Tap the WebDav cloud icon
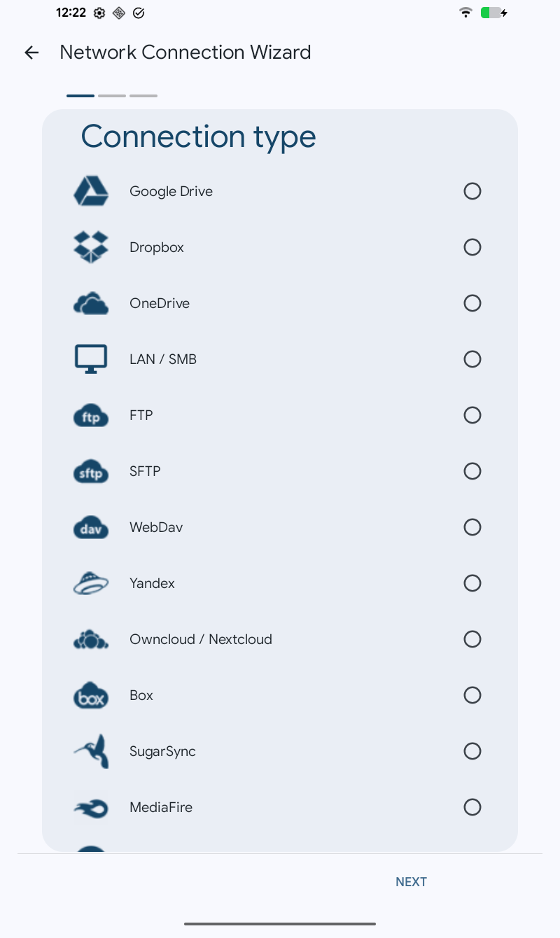 (x=91, y=527)
